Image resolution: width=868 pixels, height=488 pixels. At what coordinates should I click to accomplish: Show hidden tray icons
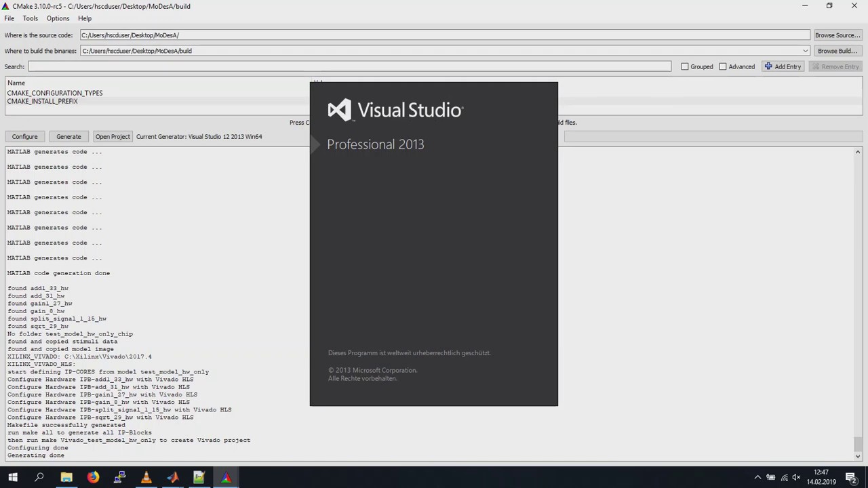click(758, 478)
